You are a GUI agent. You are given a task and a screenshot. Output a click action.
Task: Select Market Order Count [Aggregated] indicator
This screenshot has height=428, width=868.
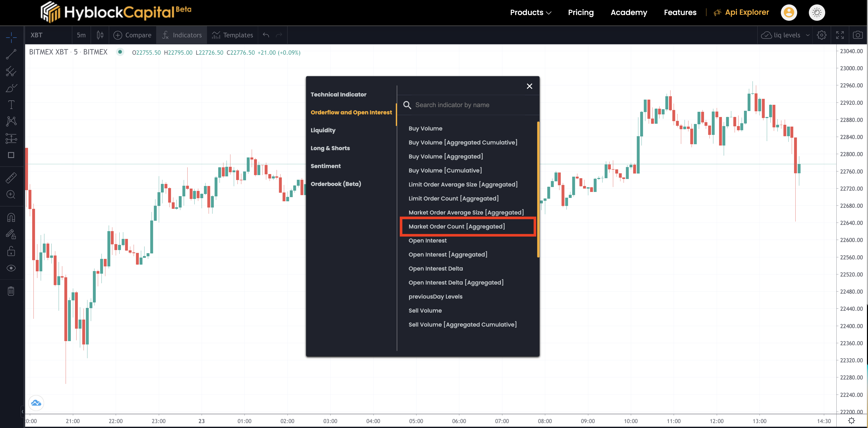tap(457, 226)
